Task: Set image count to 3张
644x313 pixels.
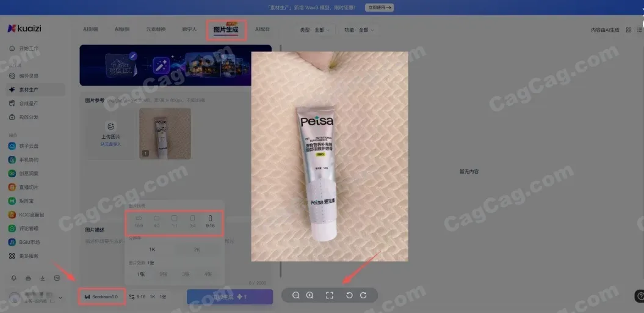Action: (186, 274)
